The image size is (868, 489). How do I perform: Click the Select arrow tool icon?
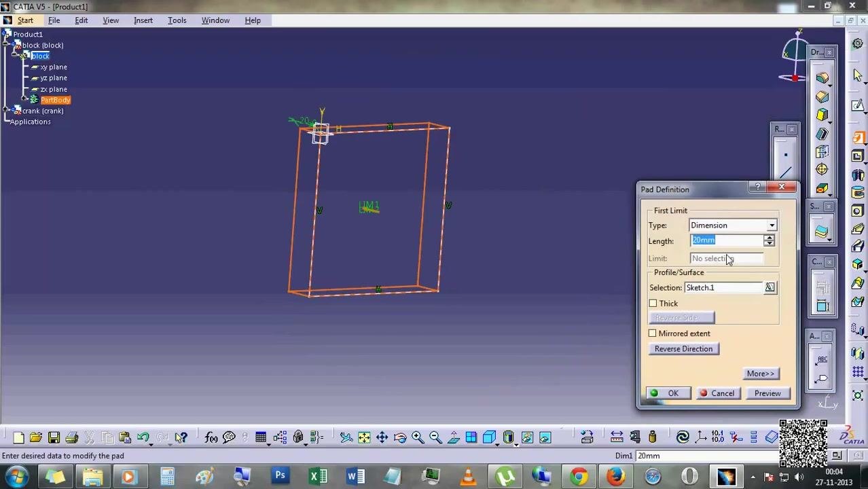pyautogui.click(x=858, y=75)
